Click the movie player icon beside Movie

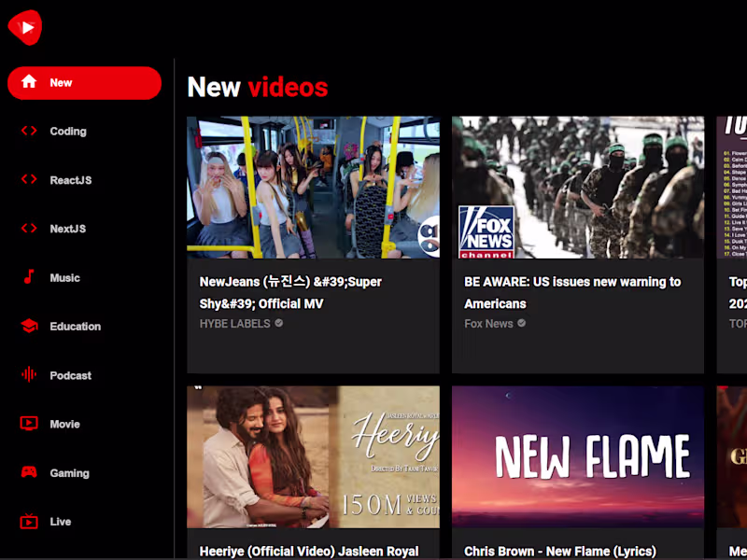click(x=29, y=424)
